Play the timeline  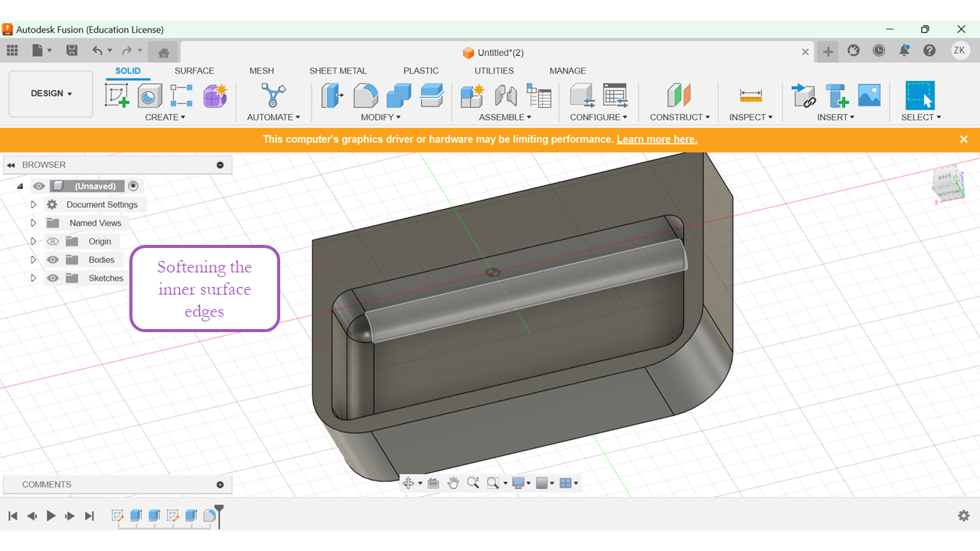tap(51, 516)
